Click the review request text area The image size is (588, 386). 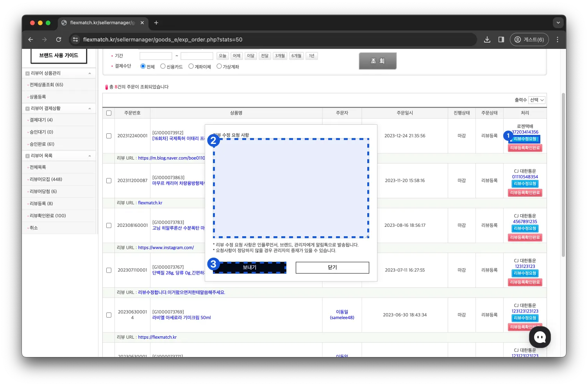pos(291,188)
